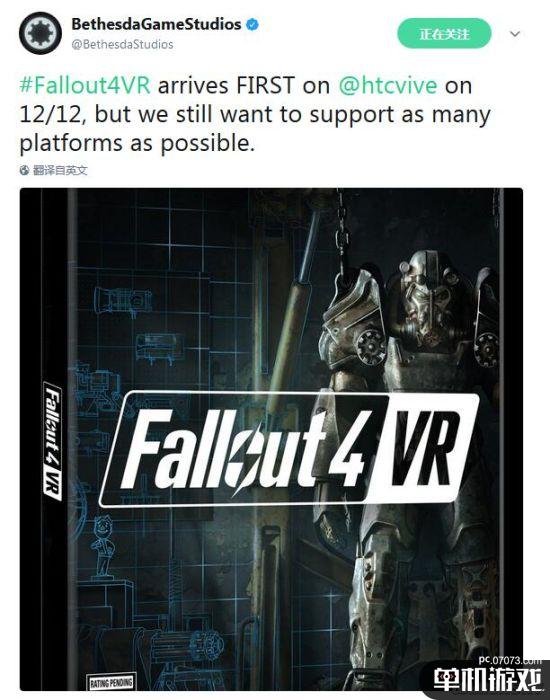Image resolution: width=550 pixels, height=700 pixels.
Task: Open the Fallout 4 VR cover image
Action: (271, 439)
